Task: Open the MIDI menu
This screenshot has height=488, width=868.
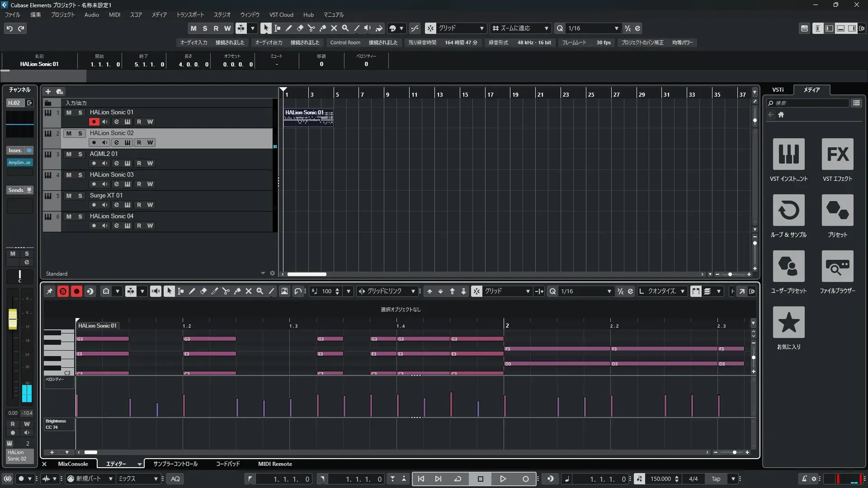Action: coord(114,14)
